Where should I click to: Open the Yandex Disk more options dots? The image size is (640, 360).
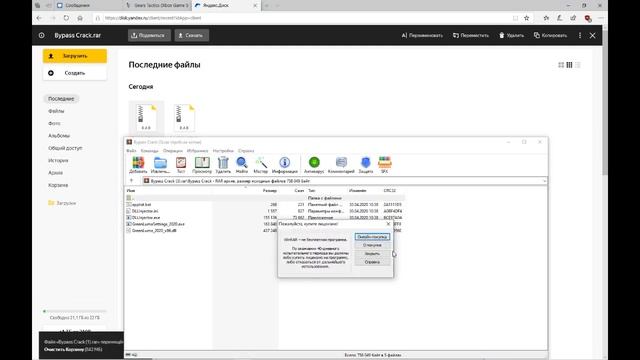click(x=580, y=36)
